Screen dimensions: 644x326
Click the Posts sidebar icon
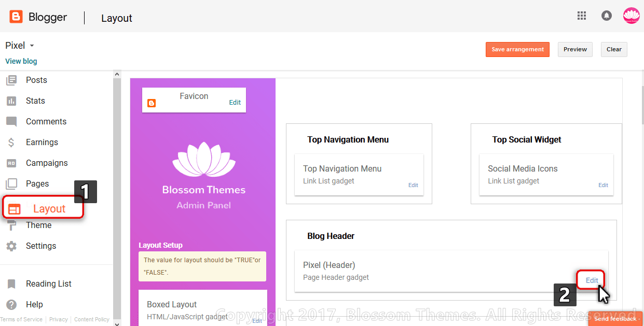tap(11, 80)
